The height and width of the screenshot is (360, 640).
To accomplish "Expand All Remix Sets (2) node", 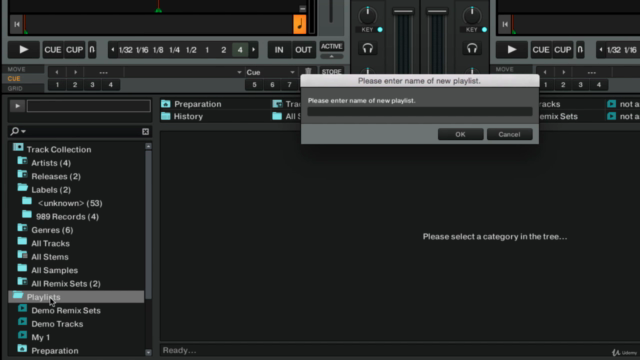I will point(22,282).
